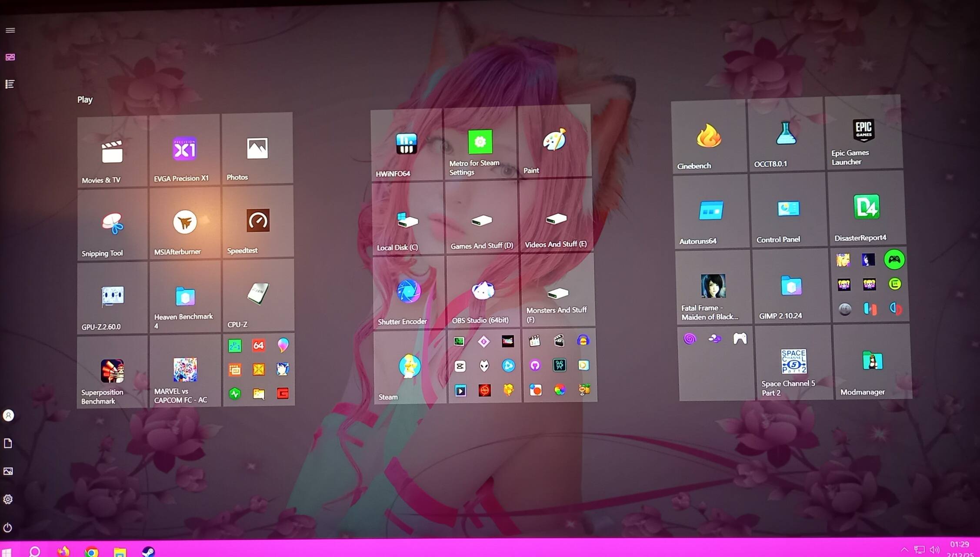Screen dimensions: 980x557
Task: Open Videos And Stuff (E) drive
Action: pyautogui.click(x=556, y=215)
